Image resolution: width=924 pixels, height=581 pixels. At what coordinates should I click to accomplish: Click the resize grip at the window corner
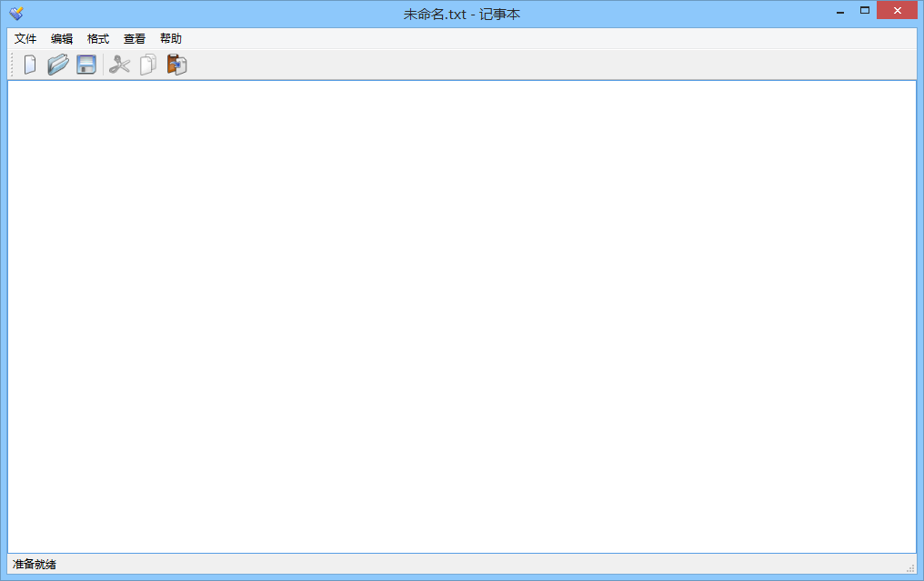click(x=910, y=567)
